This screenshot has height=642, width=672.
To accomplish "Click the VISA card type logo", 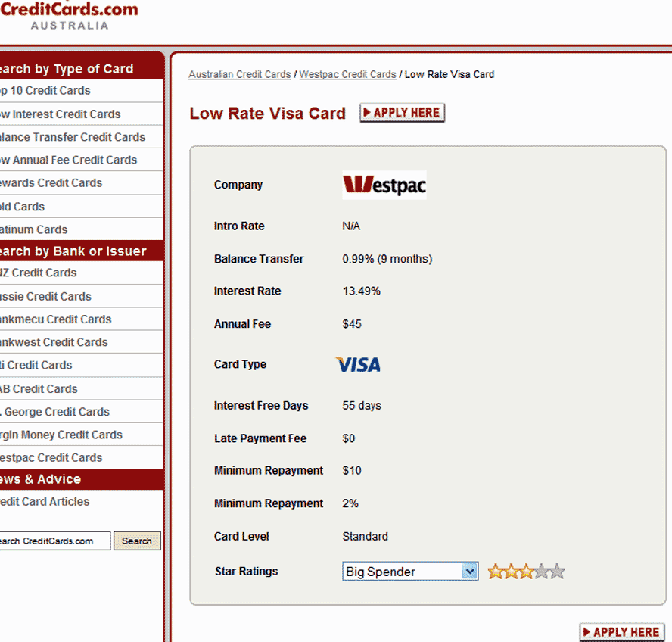I will [x=358, y=364].
